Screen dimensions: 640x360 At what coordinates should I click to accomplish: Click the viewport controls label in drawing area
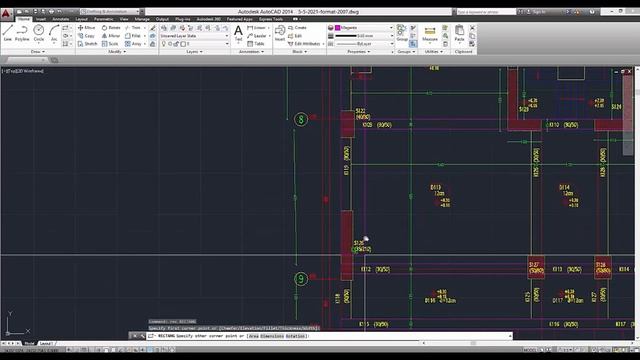[23, 71]
